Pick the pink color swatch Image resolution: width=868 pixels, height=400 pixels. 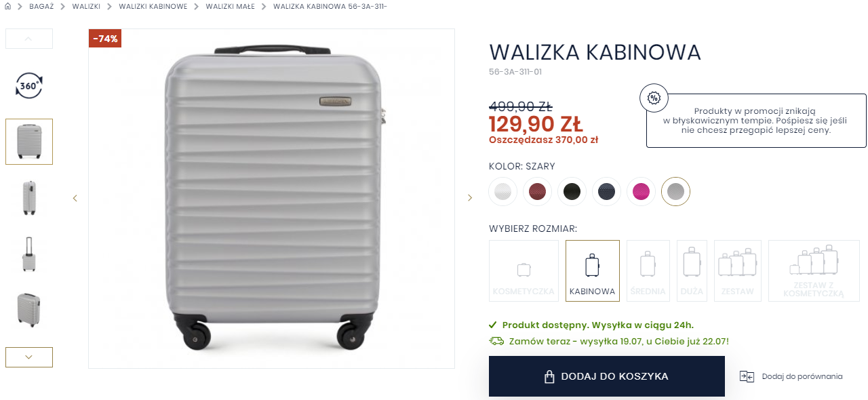[x=641, y=192]
